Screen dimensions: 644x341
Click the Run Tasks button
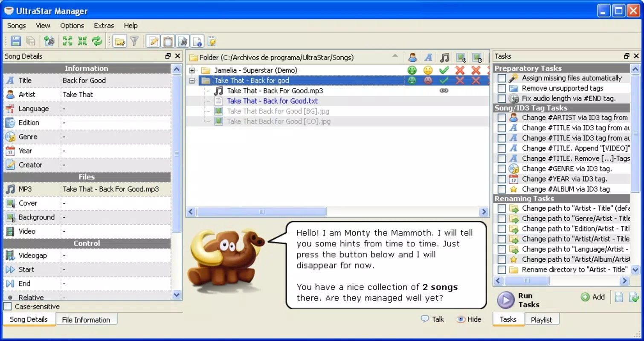click(518, 300)
